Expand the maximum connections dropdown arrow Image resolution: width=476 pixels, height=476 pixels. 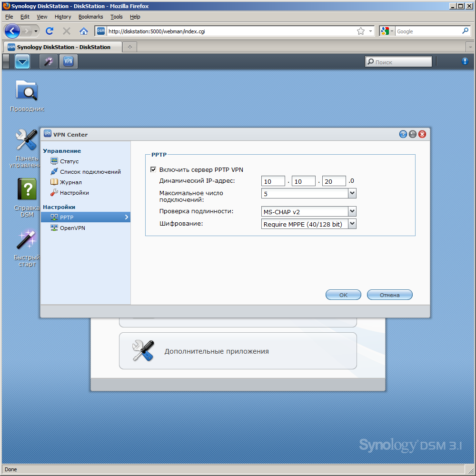(352, 193)
